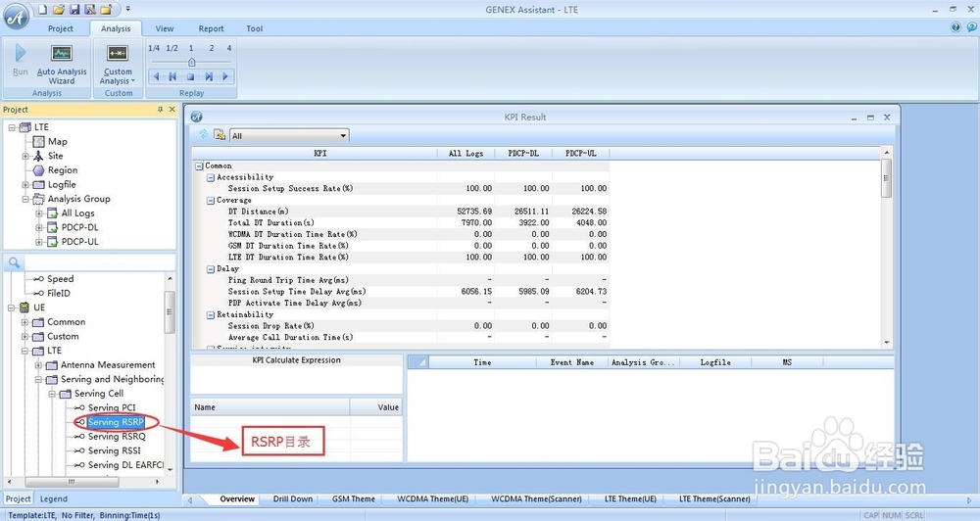Viewport: 980px width, 521px height.
Task: Open the Drill Down bottom tab
Action: click(292, 499)
